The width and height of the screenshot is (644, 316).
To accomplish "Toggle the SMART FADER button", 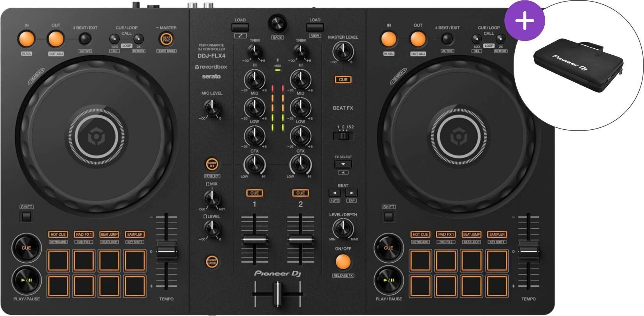I will click(212, 262).
